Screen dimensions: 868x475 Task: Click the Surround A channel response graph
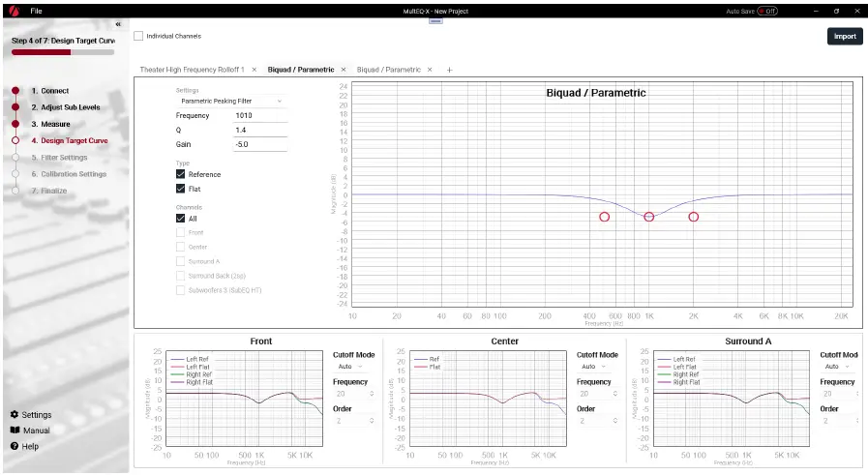click(732, 398)
